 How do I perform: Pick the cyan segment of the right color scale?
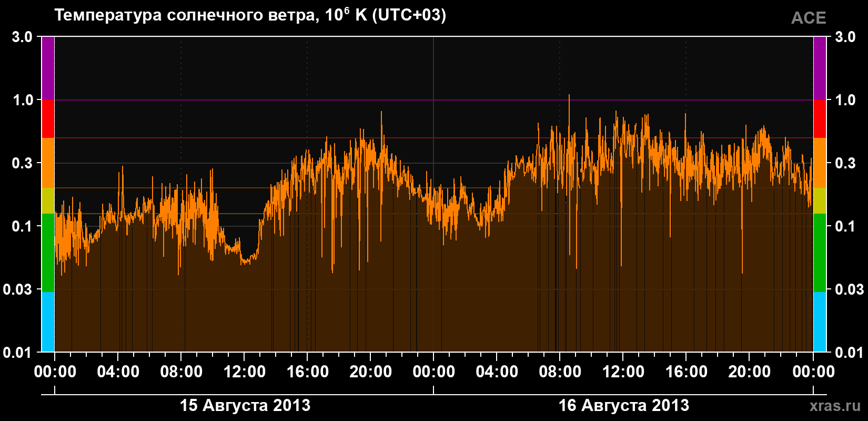820,322
